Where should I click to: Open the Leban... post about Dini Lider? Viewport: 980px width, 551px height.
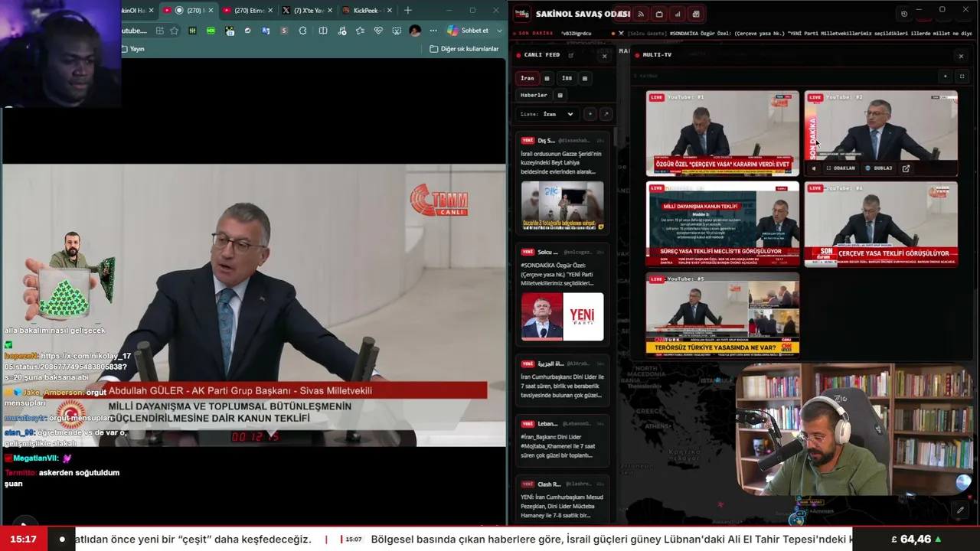[x=562, y=440]
